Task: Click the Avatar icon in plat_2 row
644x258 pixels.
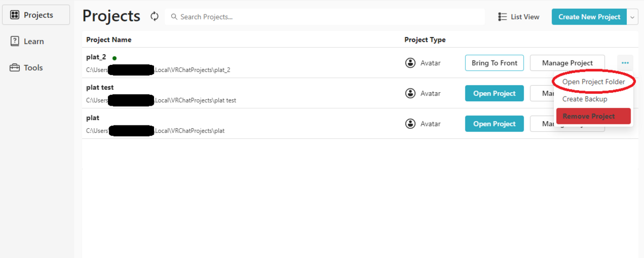Action: click(x=411, y=63)
